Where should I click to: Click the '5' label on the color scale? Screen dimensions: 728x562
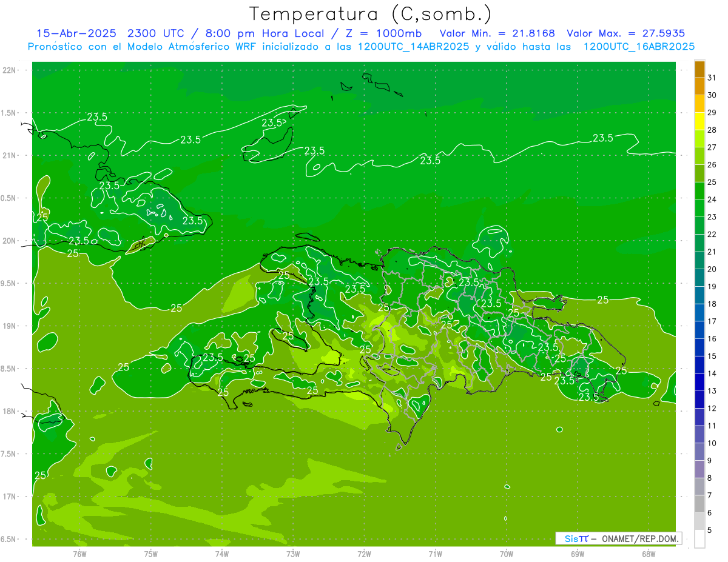(710, 530)
